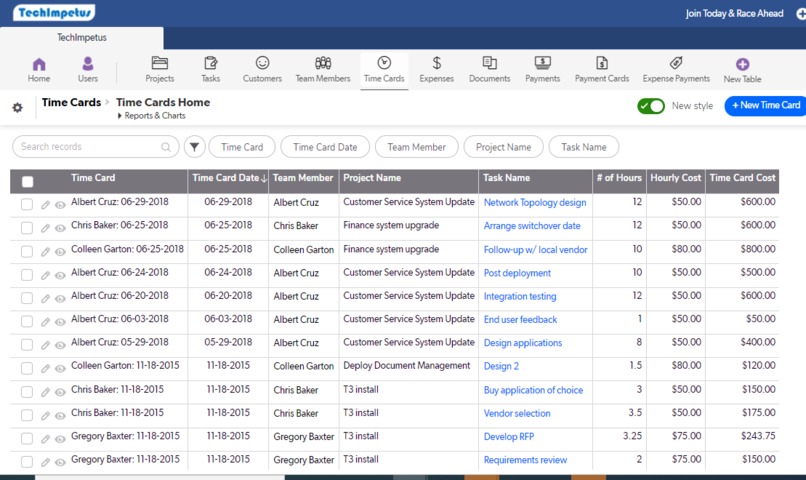View Albert Cruz: 05-29-2018 eye icon
Image resolution: width=806 pixels, height=480 pixels.
pos(60,345)
